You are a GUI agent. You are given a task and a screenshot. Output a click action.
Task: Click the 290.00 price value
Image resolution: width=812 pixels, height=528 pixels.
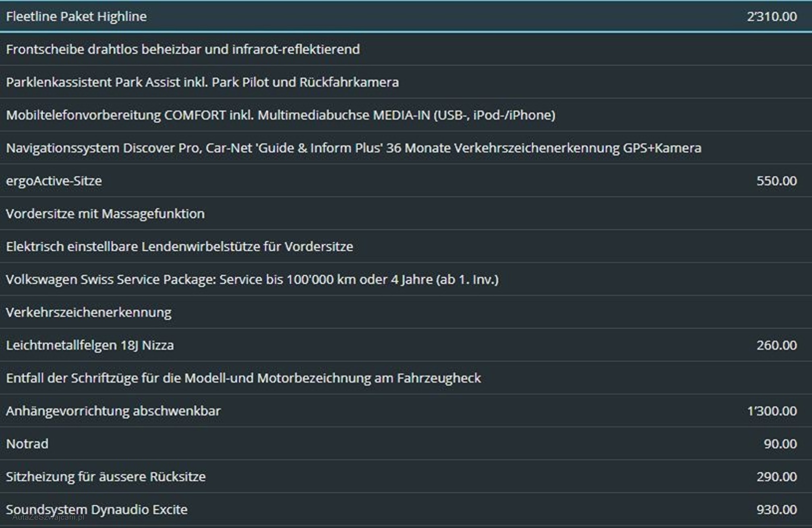click(x=777, y=477)
